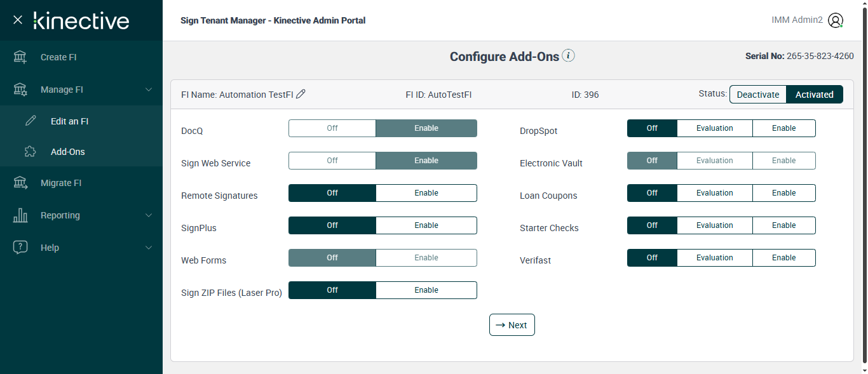Click the Migrate FI bank icon
Image resolution: width=868 pixels, height=374 pixels.
20,183
